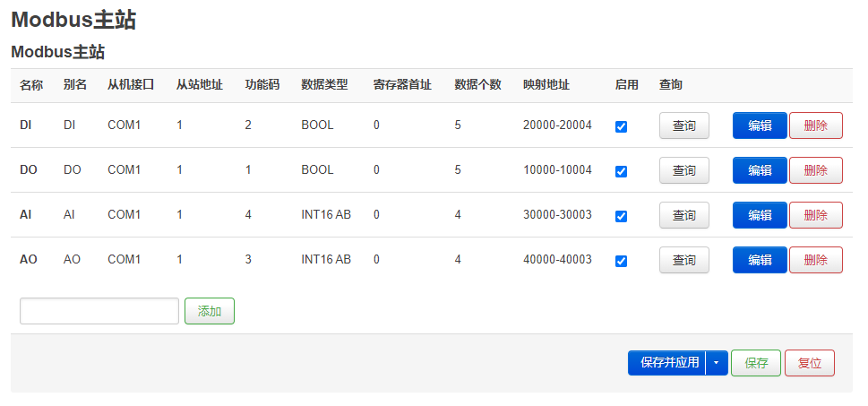Viewport: 868px width, 406px height.
Task: Select the 功能码 column header
Action: coord(262,85)
